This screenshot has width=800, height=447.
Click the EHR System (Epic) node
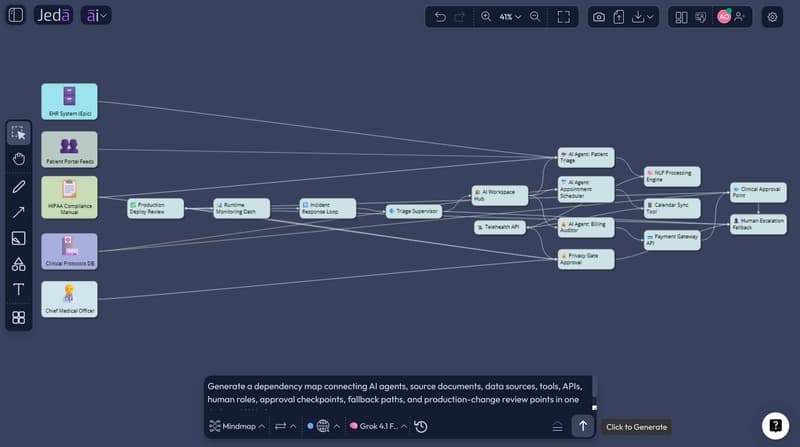[x=69, y=102]
